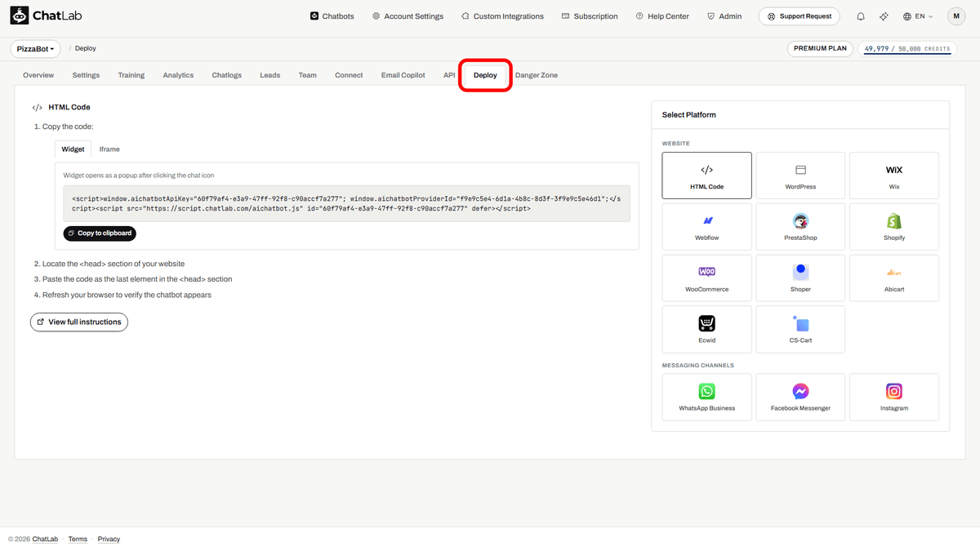Image resolution: width=980 pixels, height=551 pixels.
Task: Select WhatsApp Business messaging channel
Action: (706, 398)
